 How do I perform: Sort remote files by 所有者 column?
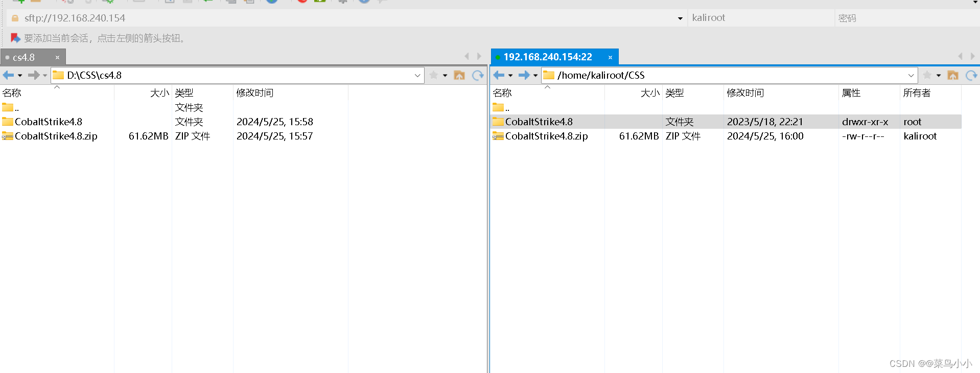[x=930, y=93]
